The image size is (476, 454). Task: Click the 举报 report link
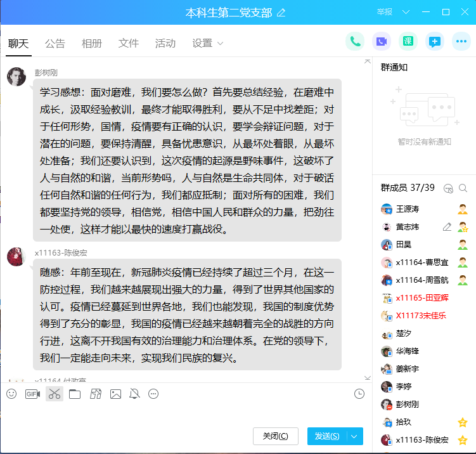point(384,12)
